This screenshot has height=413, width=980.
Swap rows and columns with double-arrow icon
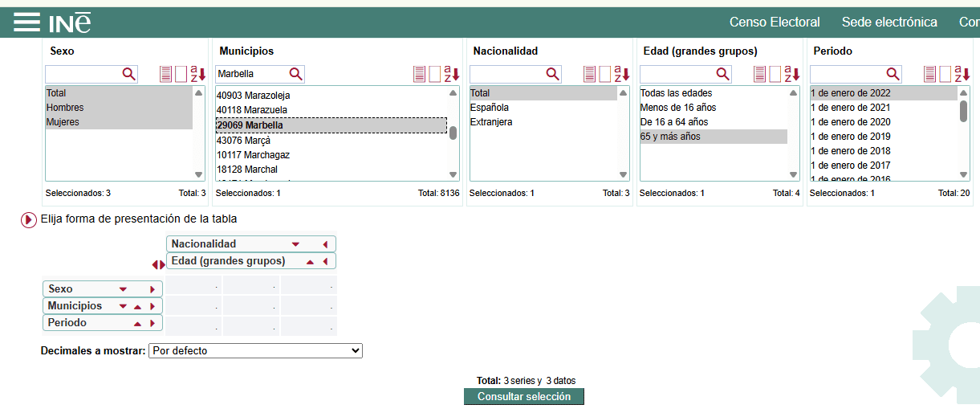[x=158, y=264]
